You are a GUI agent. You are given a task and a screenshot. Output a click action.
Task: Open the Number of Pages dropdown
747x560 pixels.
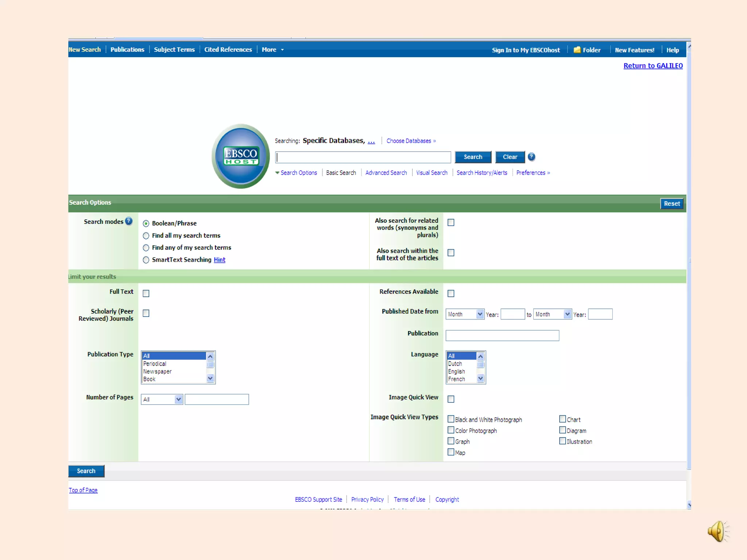click(162, 399)
